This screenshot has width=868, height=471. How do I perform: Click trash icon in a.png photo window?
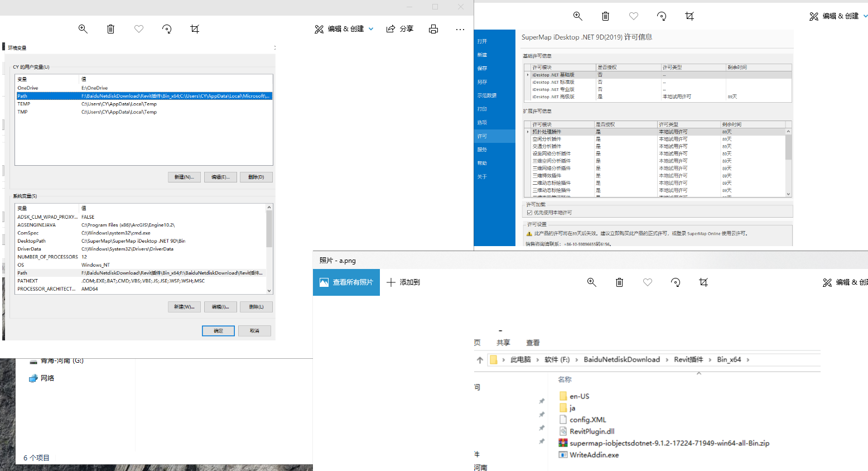point(619,282)
